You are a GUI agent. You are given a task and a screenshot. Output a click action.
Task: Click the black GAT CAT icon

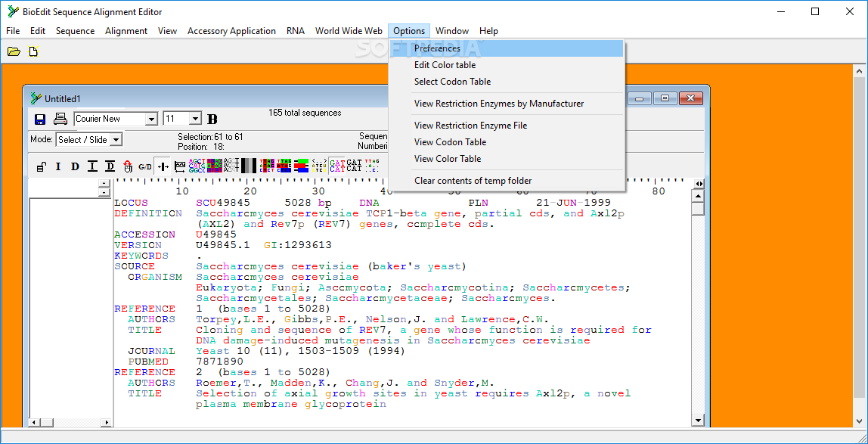355,166
